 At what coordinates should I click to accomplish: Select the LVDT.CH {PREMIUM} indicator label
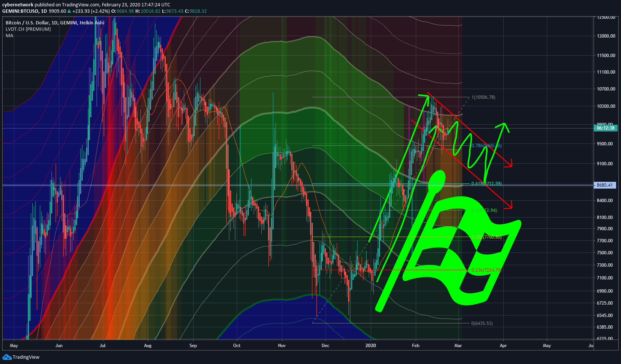pyautogui.click(x=28, y=29)
